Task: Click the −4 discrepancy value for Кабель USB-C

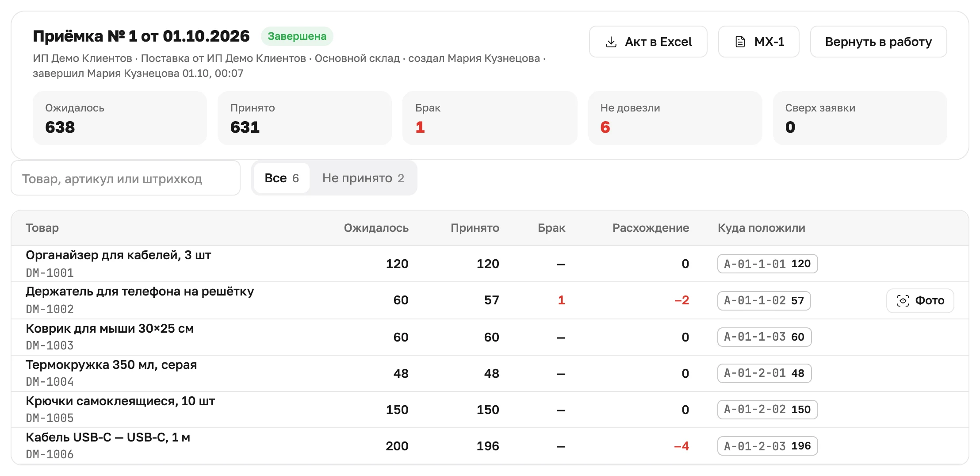Action: coord(681,446)
